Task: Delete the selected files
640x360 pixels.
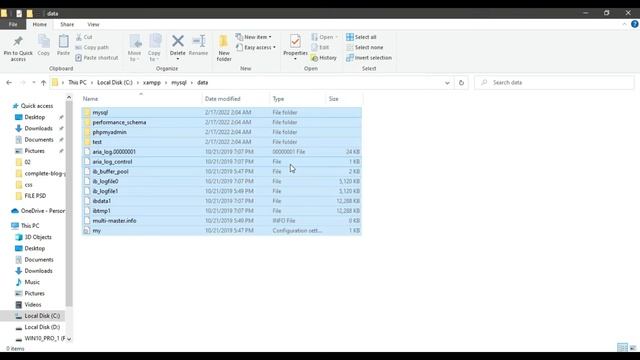Action: pos(178,47)
